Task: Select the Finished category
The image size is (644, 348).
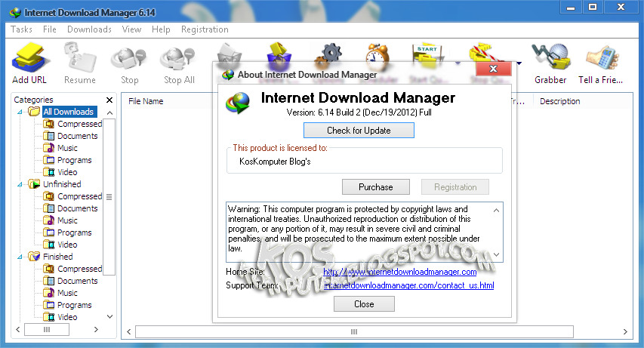Action: coord(58,257)
